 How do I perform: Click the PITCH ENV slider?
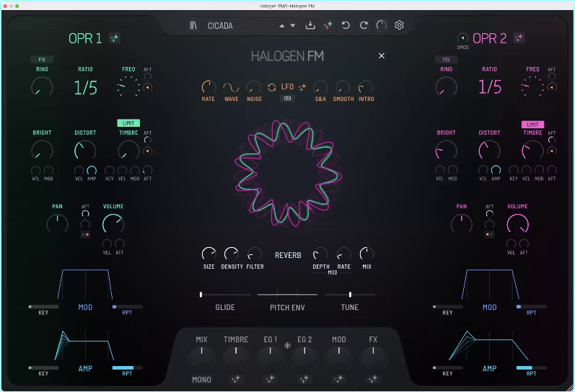(x=287, y=294)
